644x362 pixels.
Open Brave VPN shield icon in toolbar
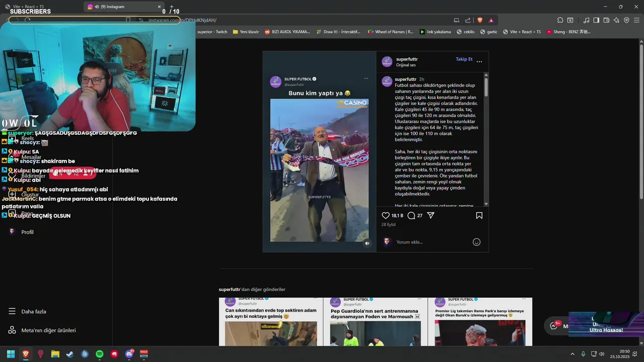tap(626, 20)
